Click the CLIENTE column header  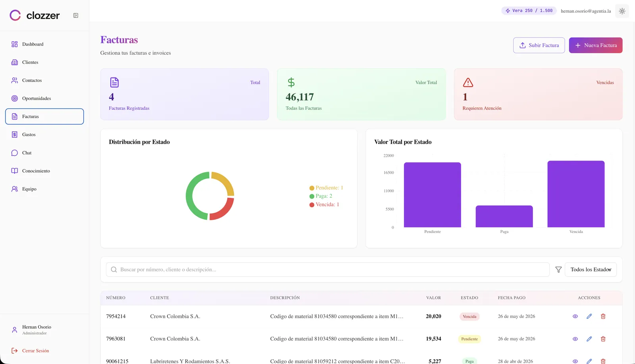click(x=160, y=298)
